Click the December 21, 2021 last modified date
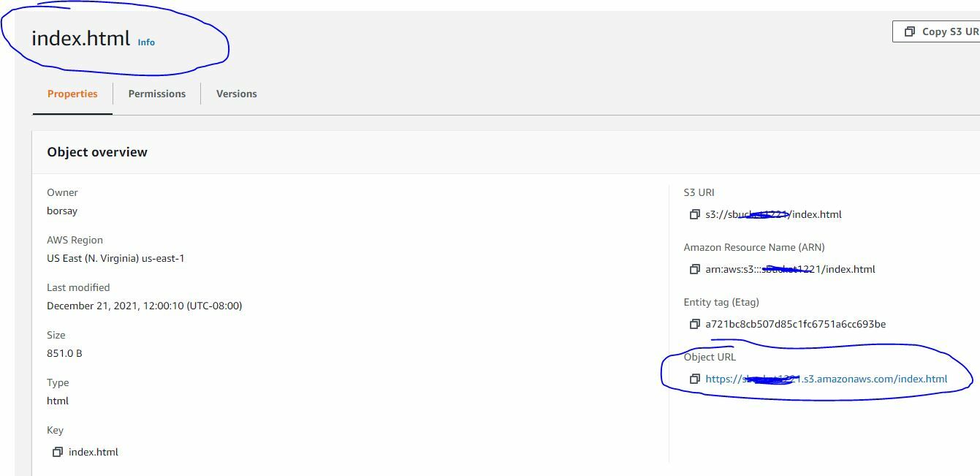Screen dimensions: 980x476 (144, 306)
